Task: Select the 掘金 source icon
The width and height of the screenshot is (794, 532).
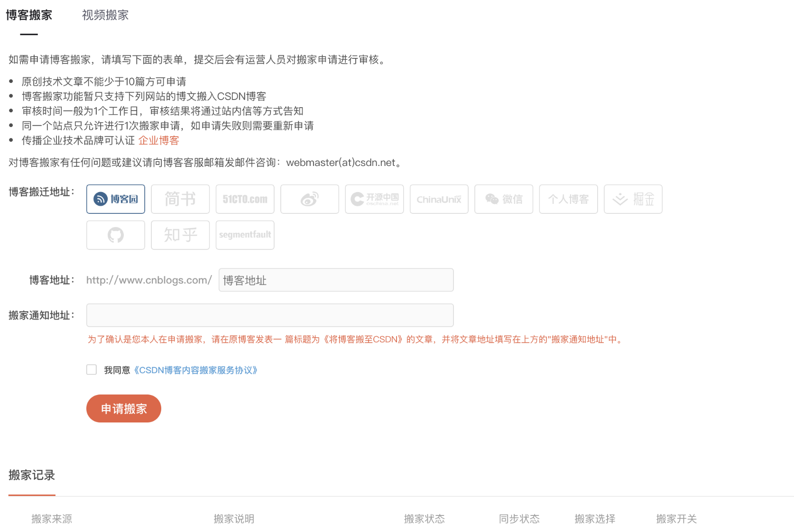Action: pos(633,199)
